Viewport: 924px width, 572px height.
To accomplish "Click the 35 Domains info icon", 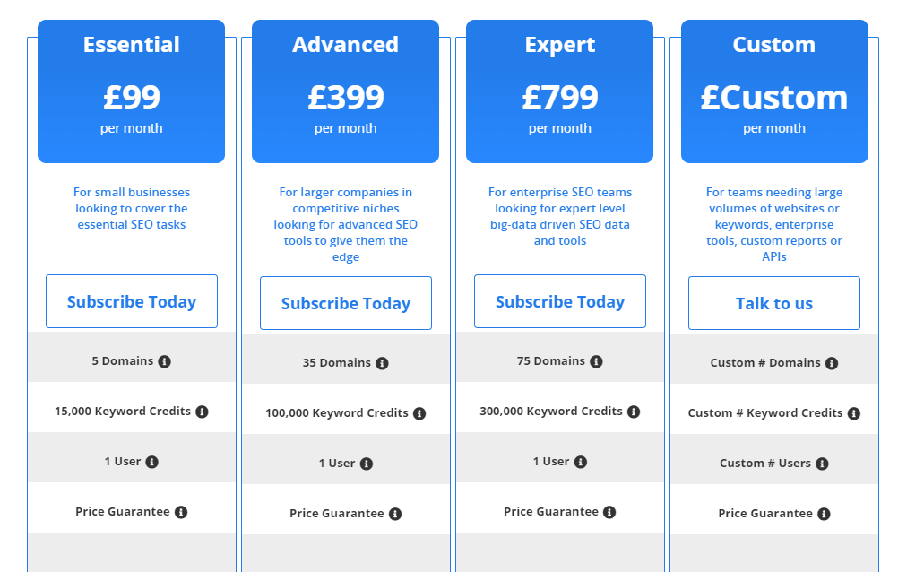I will (x=384, y=362).
